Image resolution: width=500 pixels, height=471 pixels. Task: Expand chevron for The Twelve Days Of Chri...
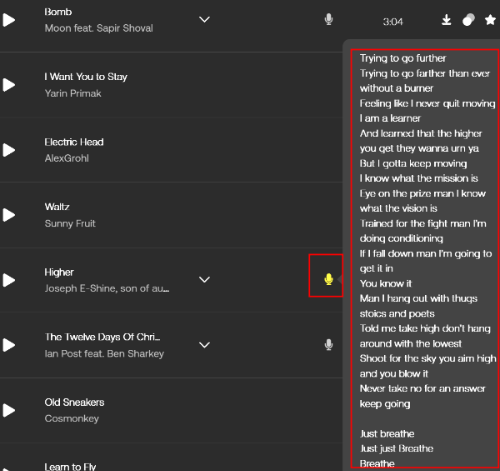[x=204, y=345]
